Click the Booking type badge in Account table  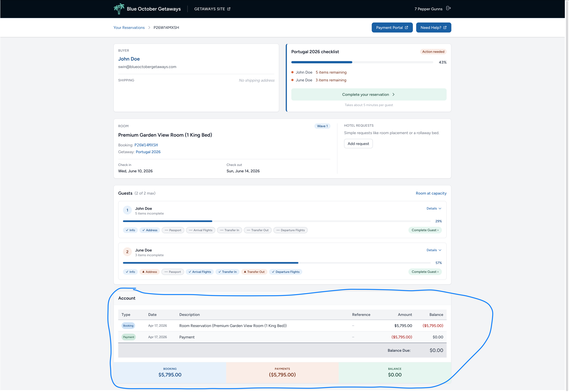point(128,326)
